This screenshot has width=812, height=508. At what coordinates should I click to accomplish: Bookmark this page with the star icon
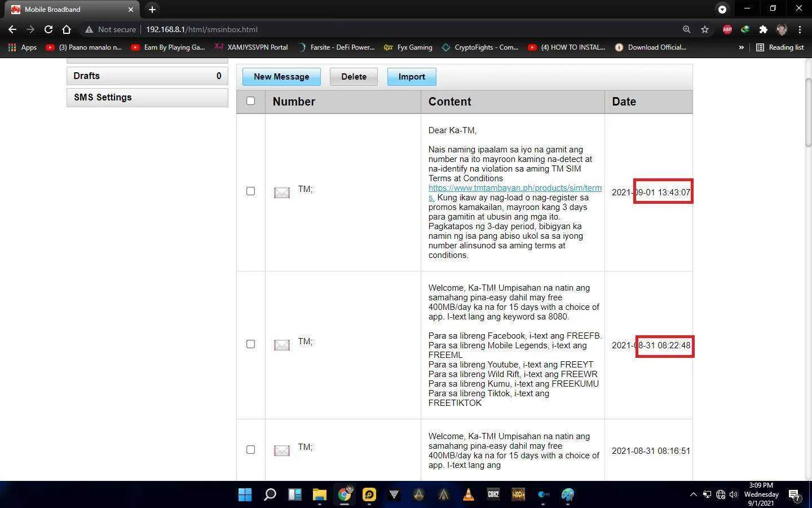click(705, 29)
